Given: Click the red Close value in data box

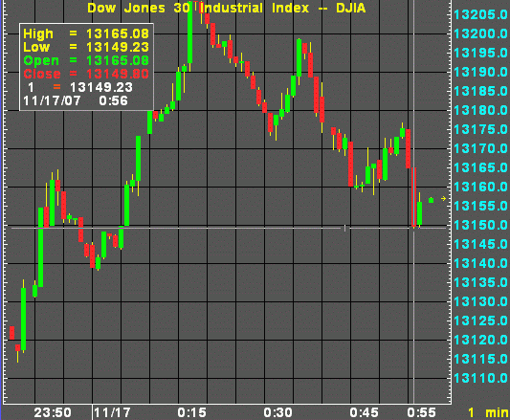Looking at the screenshot, I should (118, 74).
